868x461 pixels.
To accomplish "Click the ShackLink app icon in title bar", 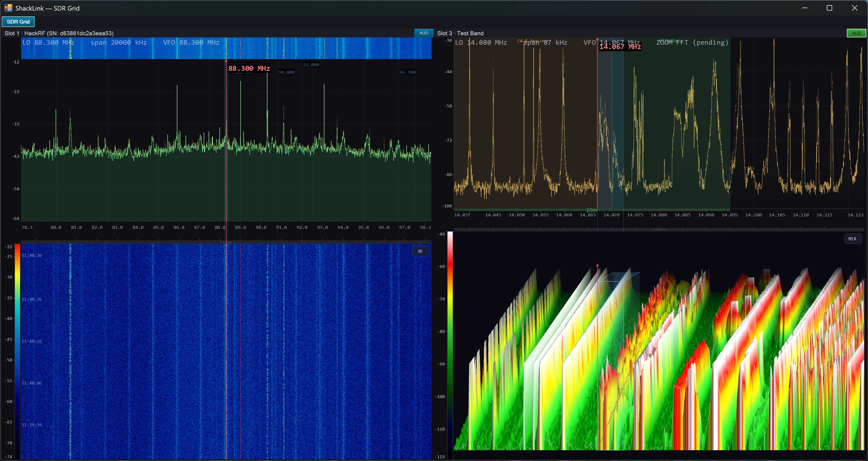I will pyautogui.click(x=8, y=8).
